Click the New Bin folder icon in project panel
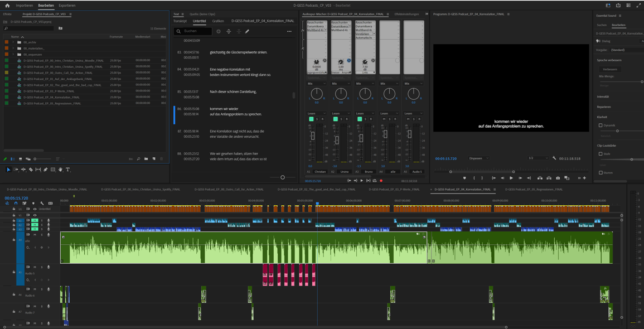The width and height of the screenshot is (644, 329). 146,159
